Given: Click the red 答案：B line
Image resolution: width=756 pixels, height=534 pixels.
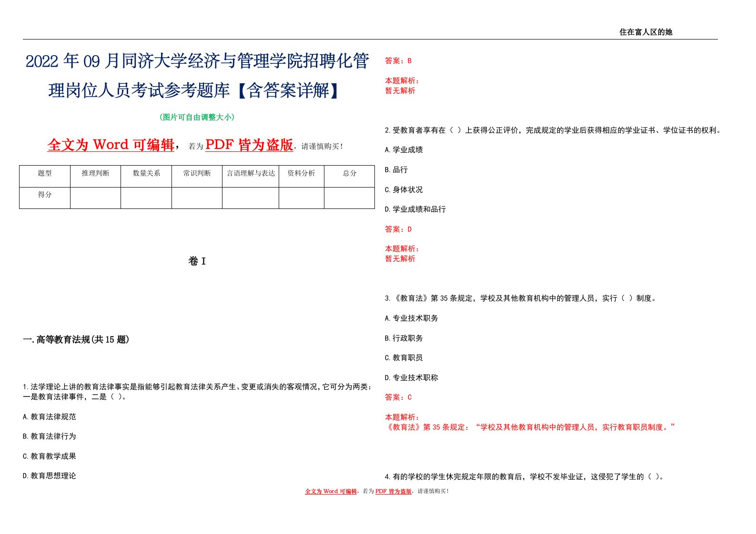Looking at the screenshot, I should click(398, 61).
